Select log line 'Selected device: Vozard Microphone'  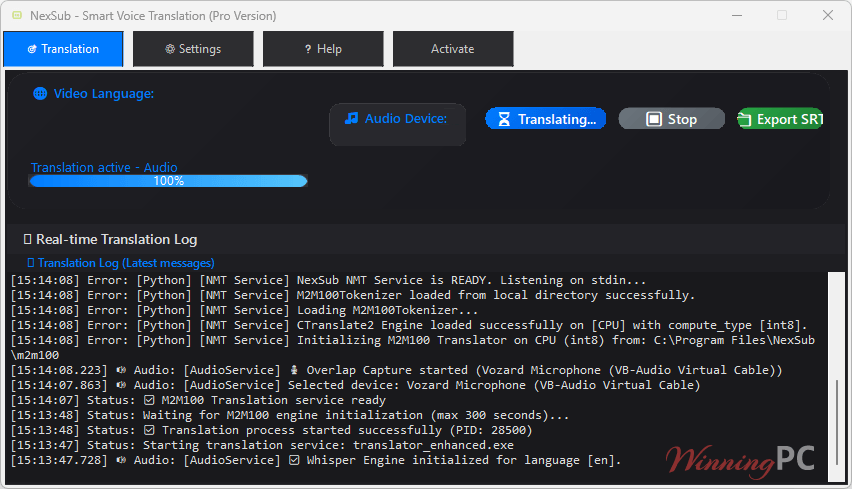355,385
